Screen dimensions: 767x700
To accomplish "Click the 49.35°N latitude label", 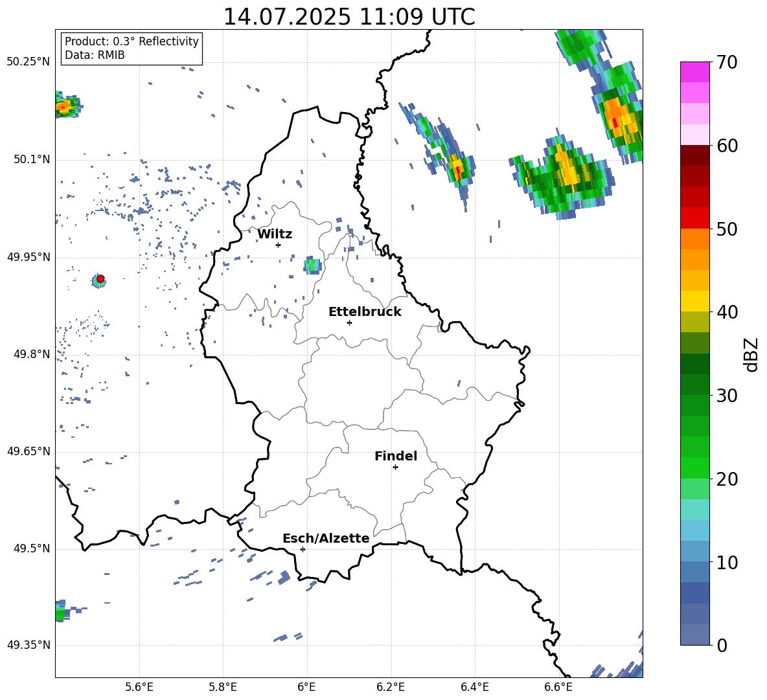I will pyautogui.click(x=29, y=645).
